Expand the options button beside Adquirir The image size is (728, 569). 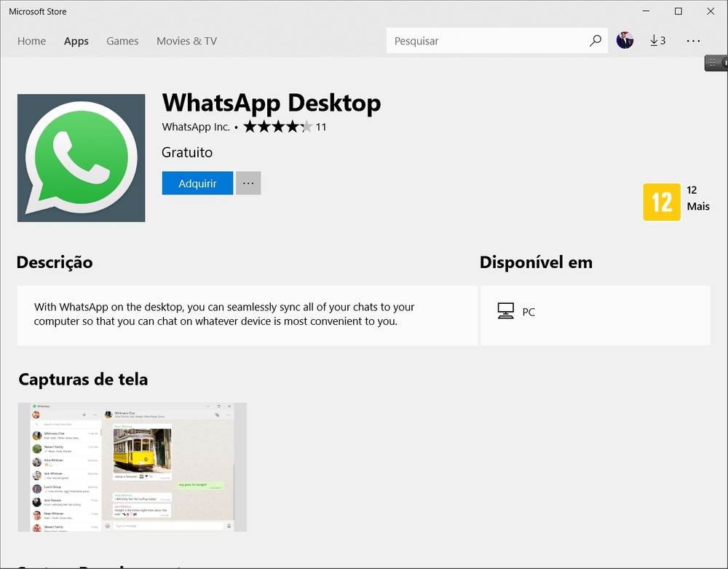click(x=248, y=184)
